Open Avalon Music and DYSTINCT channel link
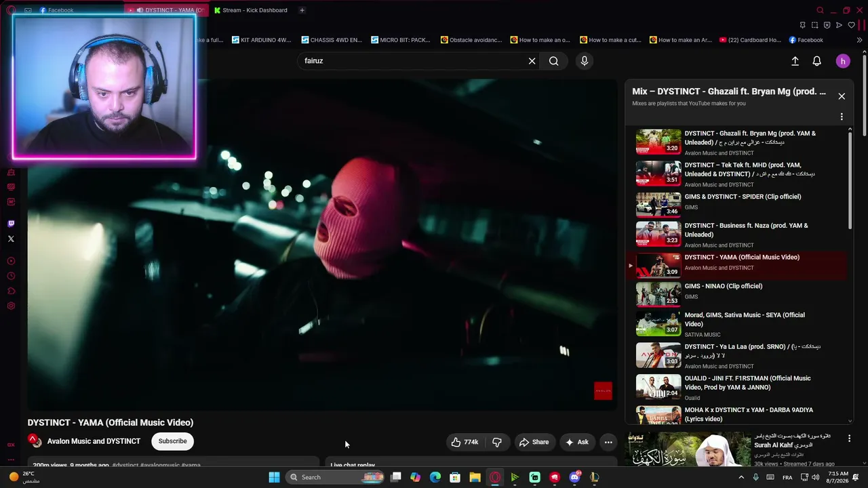 tap(94, 441)
